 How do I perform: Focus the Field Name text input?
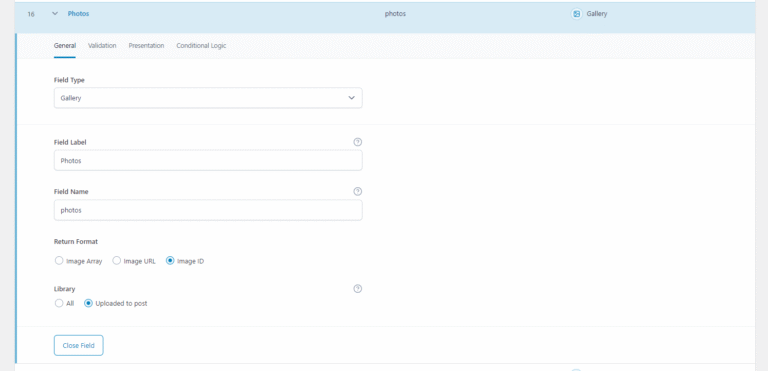click(x=208, y=210)
